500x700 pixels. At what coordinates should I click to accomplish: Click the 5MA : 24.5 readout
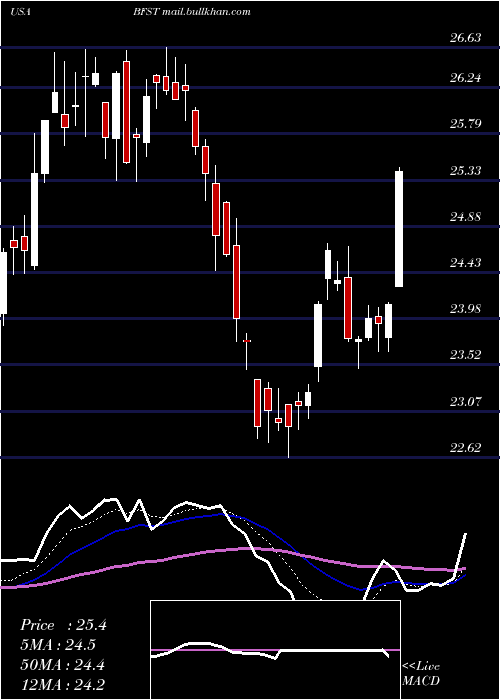[58, 645]
